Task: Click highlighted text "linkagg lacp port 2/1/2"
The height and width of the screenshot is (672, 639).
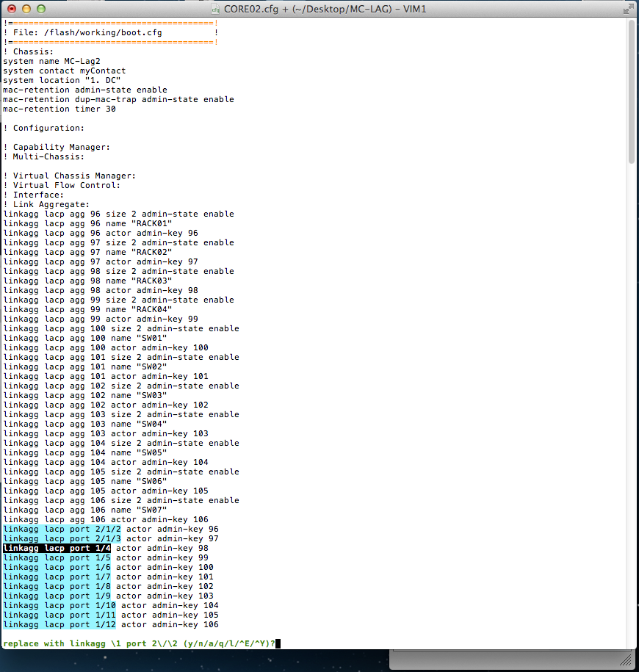Action: [62, 529]
